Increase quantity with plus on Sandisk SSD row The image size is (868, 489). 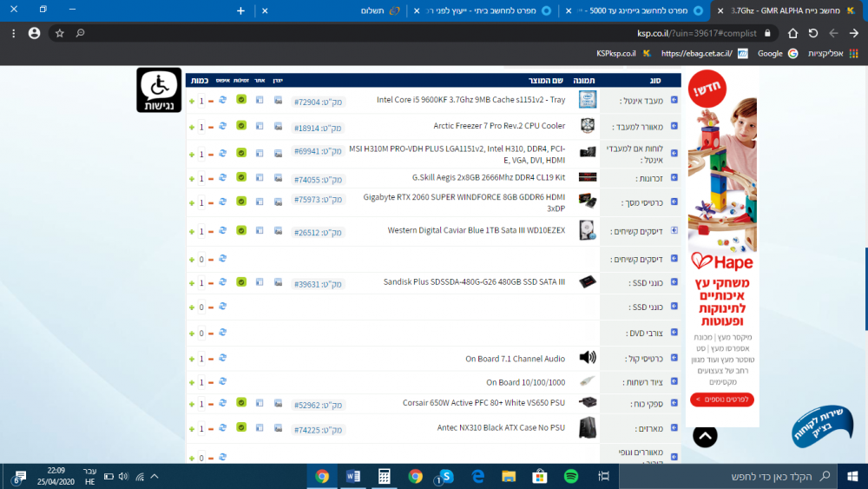click(192, 283)
